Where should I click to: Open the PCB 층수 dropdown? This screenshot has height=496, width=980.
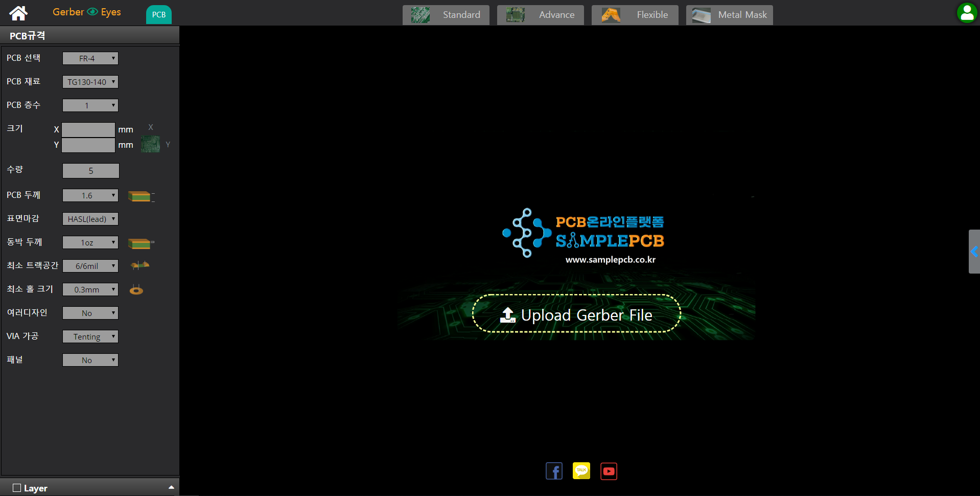point(90,105)
